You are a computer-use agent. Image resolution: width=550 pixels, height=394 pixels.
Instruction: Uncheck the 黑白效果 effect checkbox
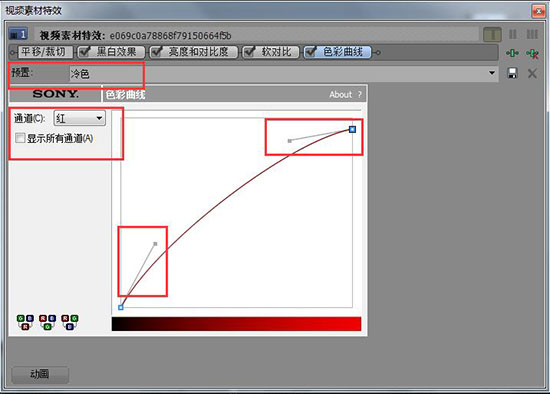(x=84, y=52)
